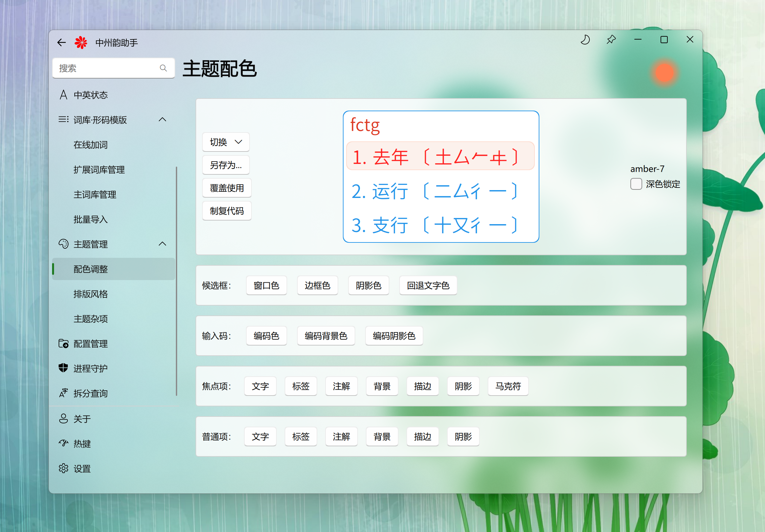
Task: Collapse the 词库·形码模版 section
Action: (x=162, y=119)
